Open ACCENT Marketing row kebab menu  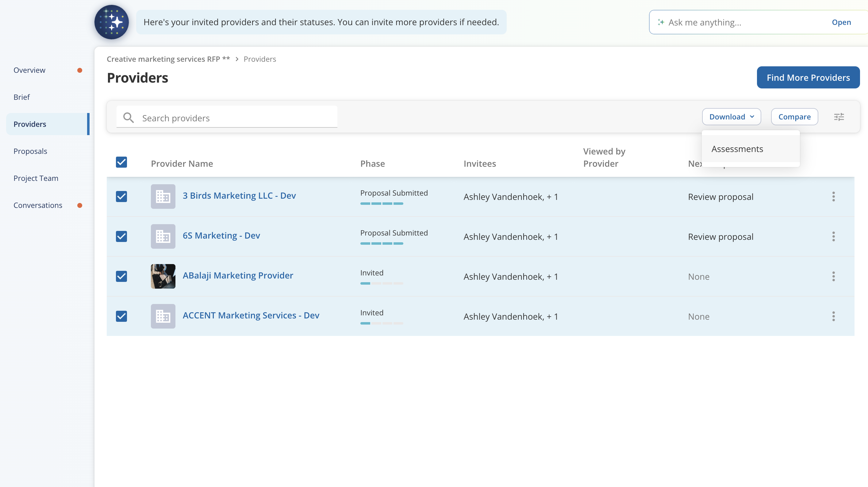pos(833,316)
